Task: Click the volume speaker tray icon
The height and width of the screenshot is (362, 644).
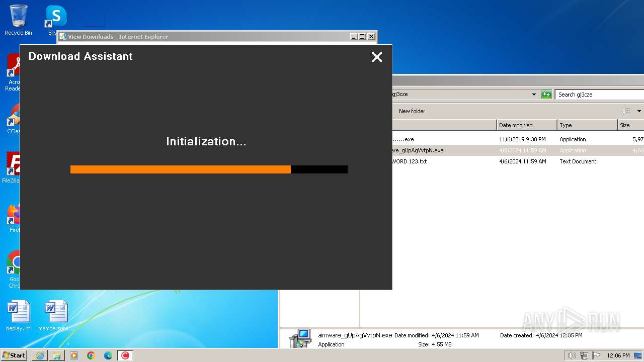Action: click(x=572, y=355)
